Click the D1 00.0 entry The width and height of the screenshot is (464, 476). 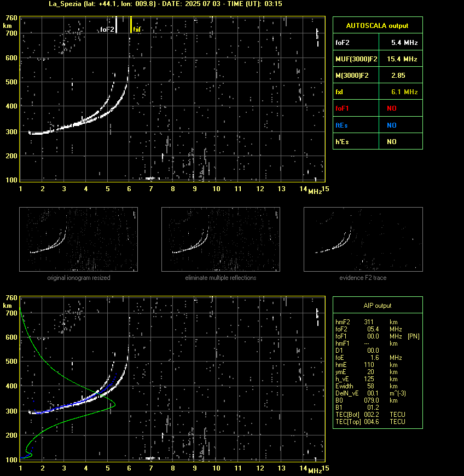(x=357, y=351)
